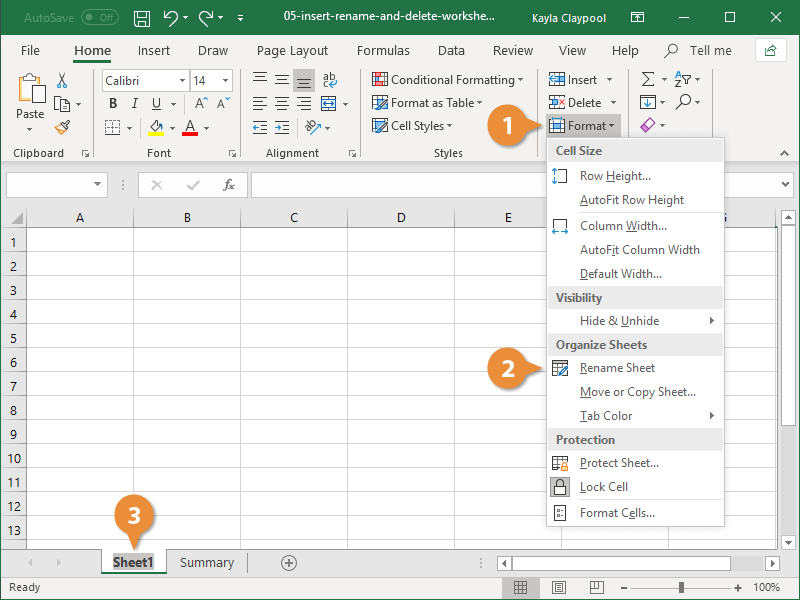This screenshot has width=800, height=600.
Task: Activate the Format Painter brush
Action: tap(62, 127)
